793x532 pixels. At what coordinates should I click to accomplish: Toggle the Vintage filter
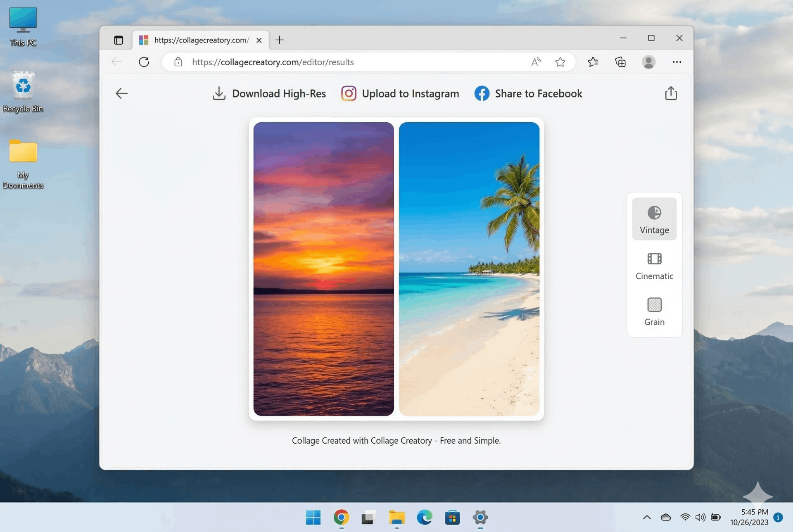pyautogui.click(x=654, y=219)
